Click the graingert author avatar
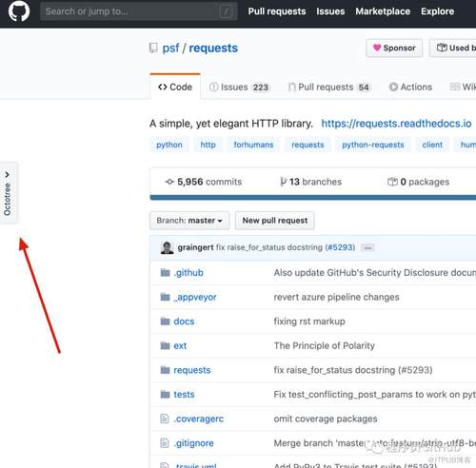The height and width of the screenshot is (468, 476). [x=167, y=247]
